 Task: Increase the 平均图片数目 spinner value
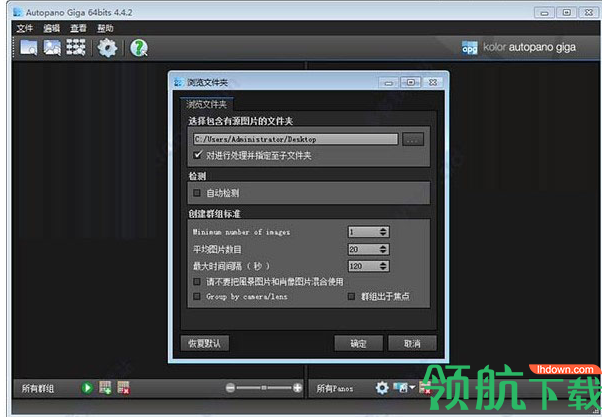coord(383,247)
